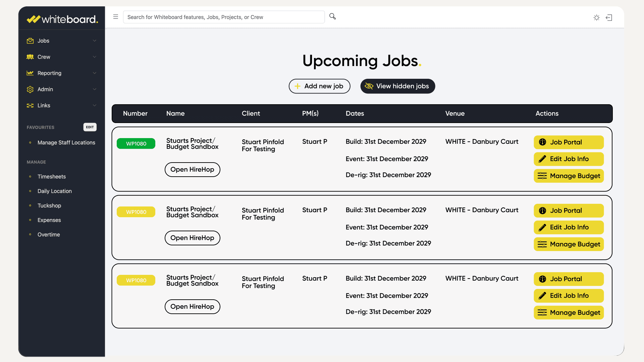
Task: Click the green WP1080 job number badge
Action: tap(136, 143)
